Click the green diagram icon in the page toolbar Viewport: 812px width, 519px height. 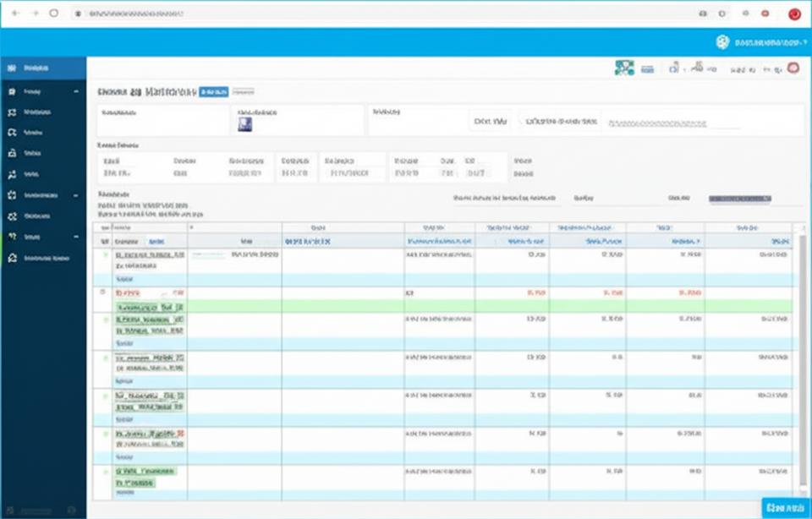[624, 68]
